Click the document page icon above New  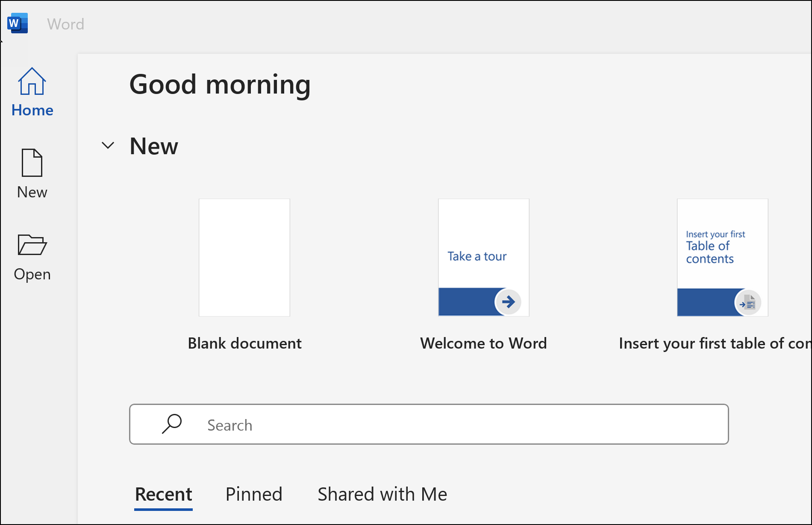coord(32,162)
